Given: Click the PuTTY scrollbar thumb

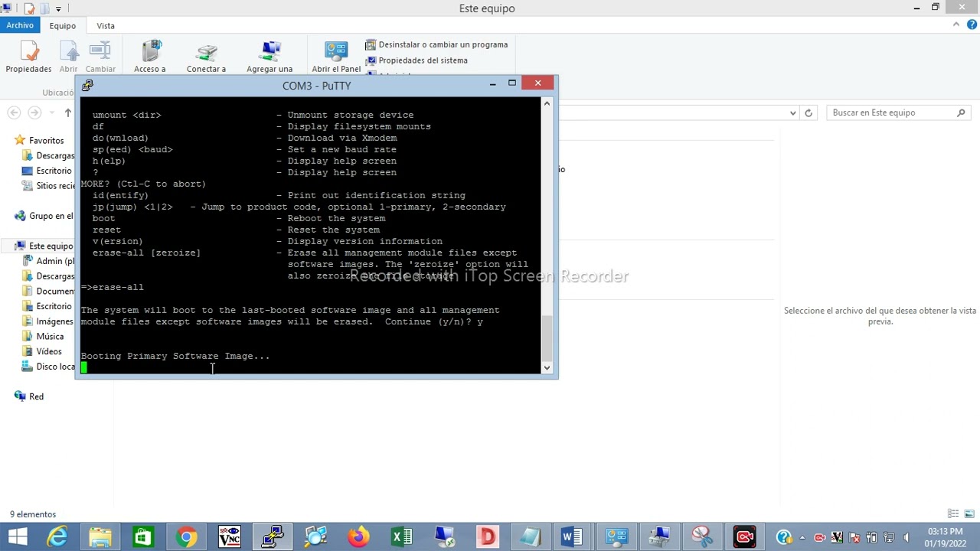Looking at the screenshot, I should (547, 338).
